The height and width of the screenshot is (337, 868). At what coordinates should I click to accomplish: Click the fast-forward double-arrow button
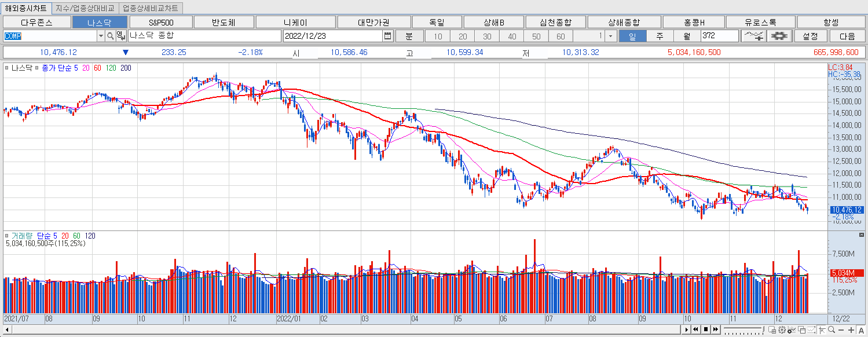(715, 329)
